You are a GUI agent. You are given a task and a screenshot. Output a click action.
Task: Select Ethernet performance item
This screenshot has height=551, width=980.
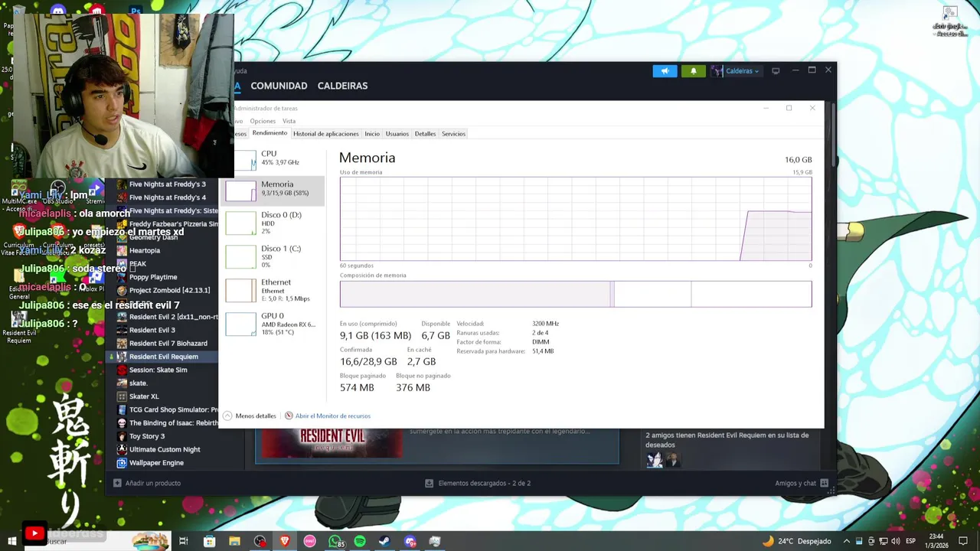[x=273, y=290]
